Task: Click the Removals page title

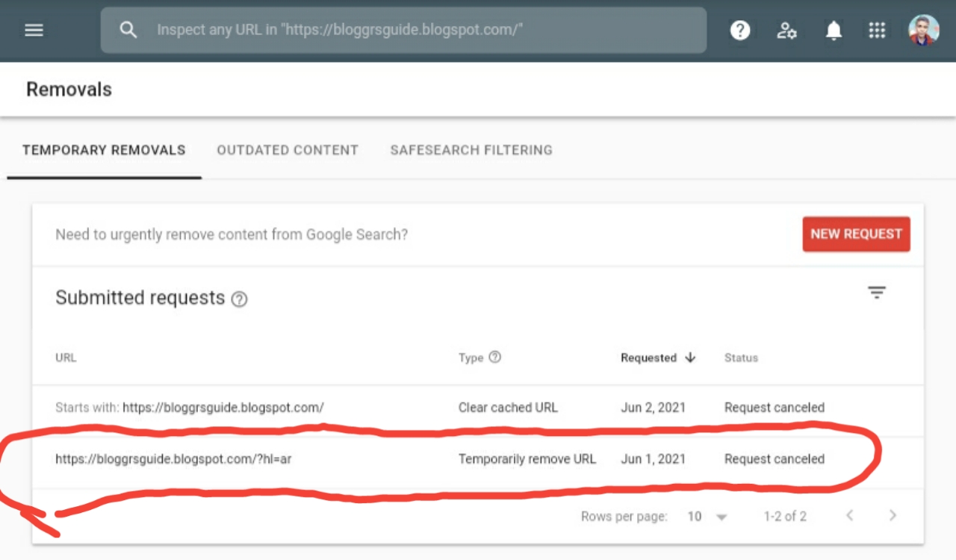Action: 69,90
